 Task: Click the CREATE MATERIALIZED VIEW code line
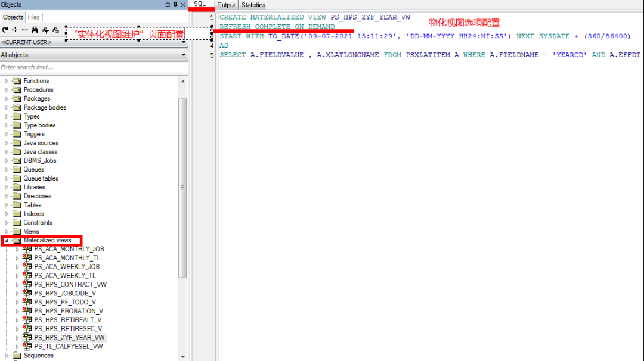tap(315, 17)
